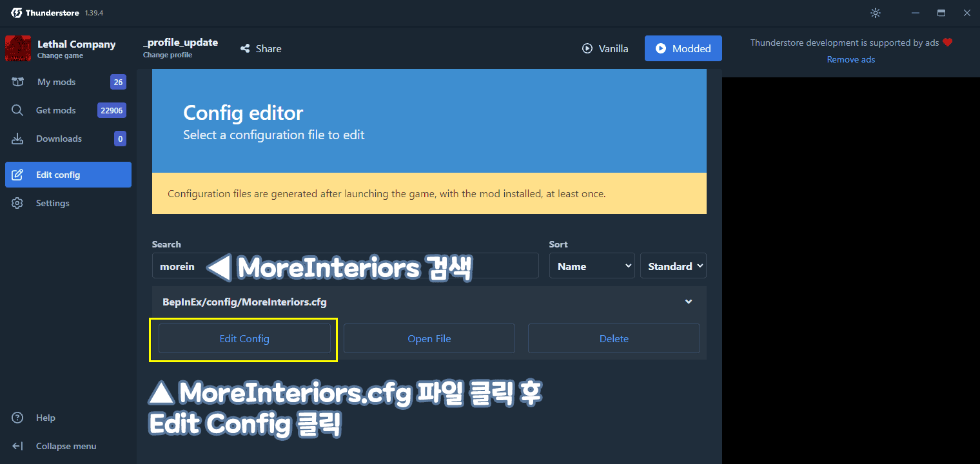
Task: Click the 26 mods count badge
Action: 118,82
